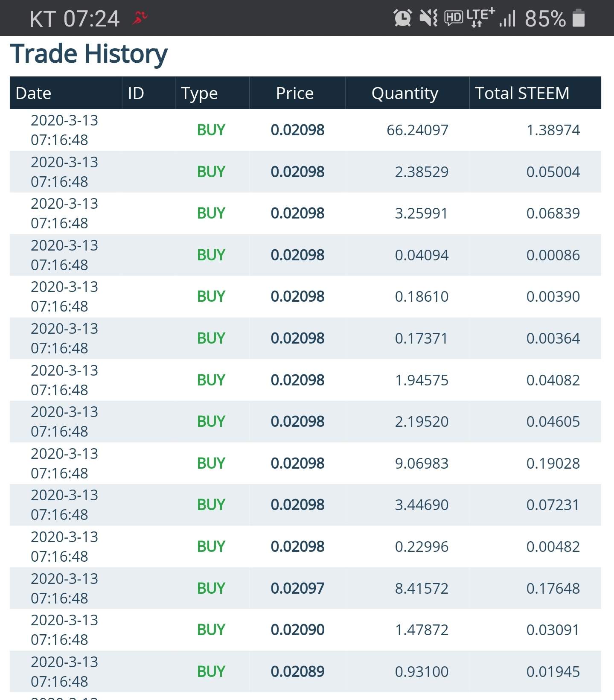Sort by the Quantity column header
This screenshot has width=614, height=700.
[405, 93]
